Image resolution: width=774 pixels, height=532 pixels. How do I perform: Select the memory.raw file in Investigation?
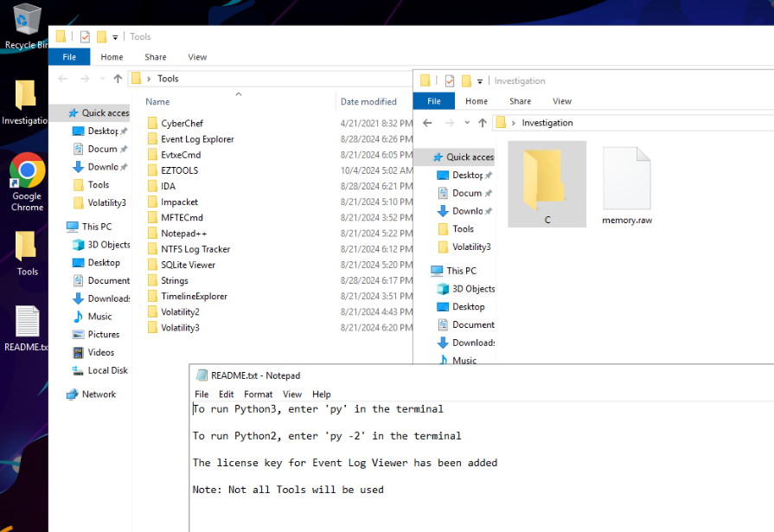(x=626, y=177)
